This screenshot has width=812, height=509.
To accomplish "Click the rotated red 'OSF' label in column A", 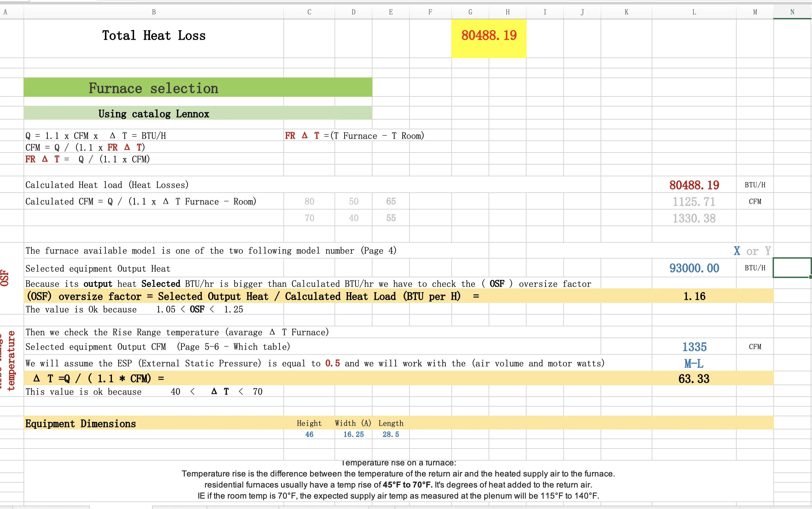I will [x=5, y=278].
